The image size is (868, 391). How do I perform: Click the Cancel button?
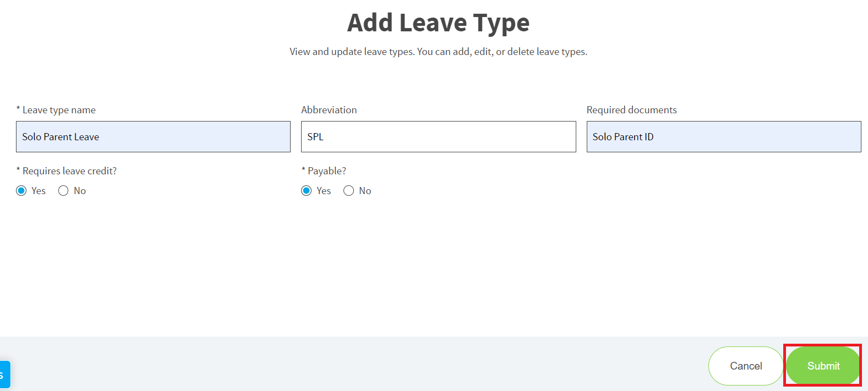[x=746, y=366]
